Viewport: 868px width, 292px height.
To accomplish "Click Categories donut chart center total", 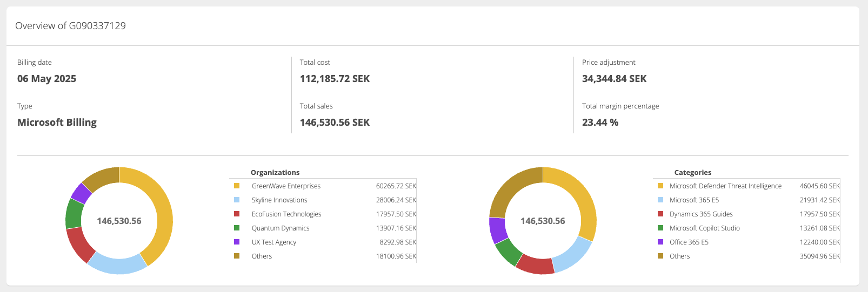I will click(x=543, y=221).
